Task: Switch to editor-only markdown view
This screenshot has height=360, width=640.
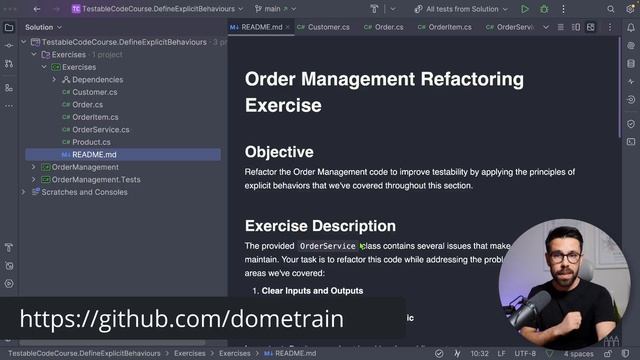Action: [561, 27]
